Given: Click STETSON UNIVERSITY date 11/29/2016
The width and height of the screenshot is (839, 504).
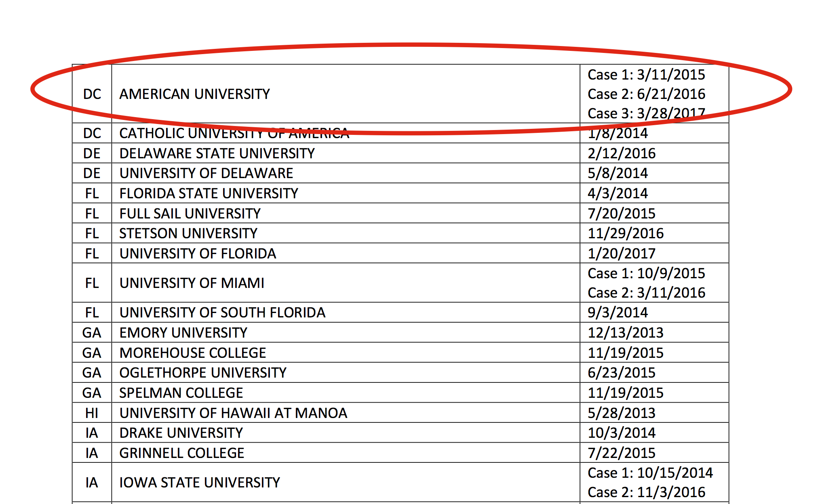Looking at the screenshot, I should (x=625, y=233).
